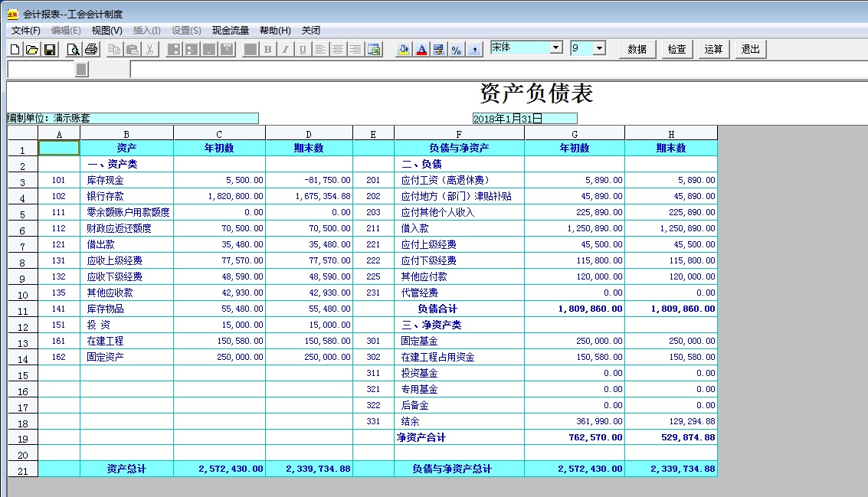This screenshot has height=497, width=868.
Task: Click the first greyed layout icon after scissors
Action: pos(174,49)
